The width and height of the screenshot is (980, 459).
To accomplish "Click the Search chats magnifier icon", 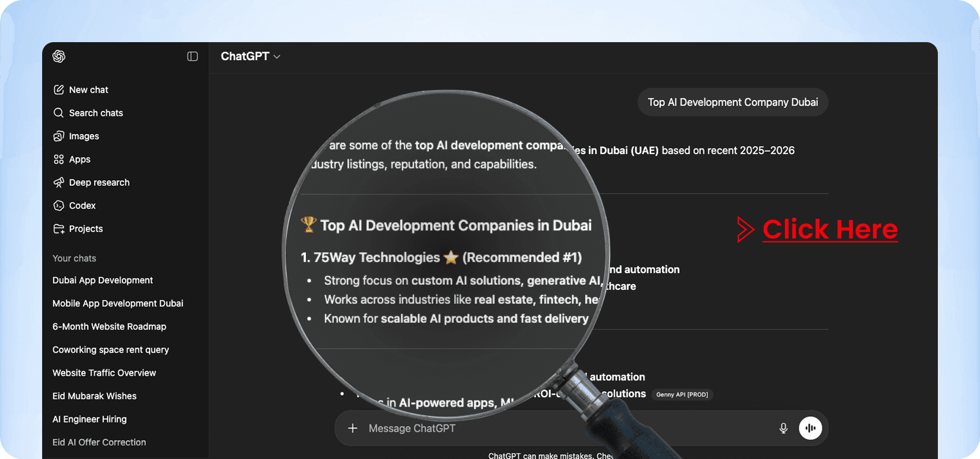I will click(58, 113).
